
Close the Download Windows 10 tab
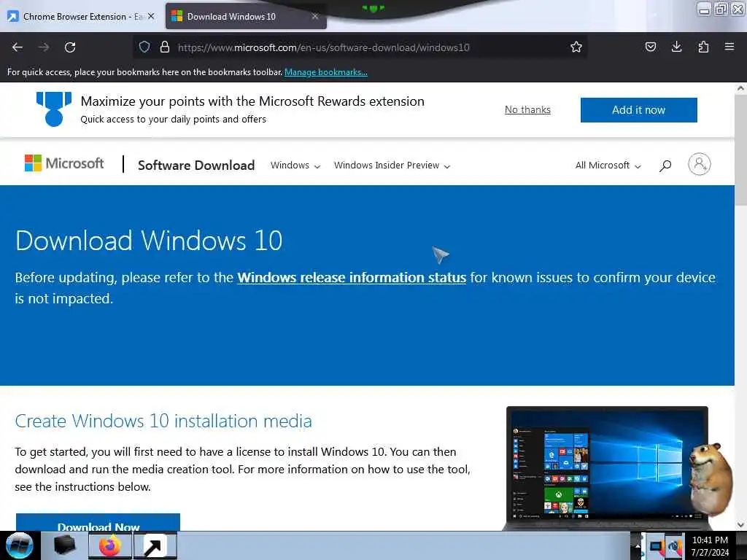(315, 16)
